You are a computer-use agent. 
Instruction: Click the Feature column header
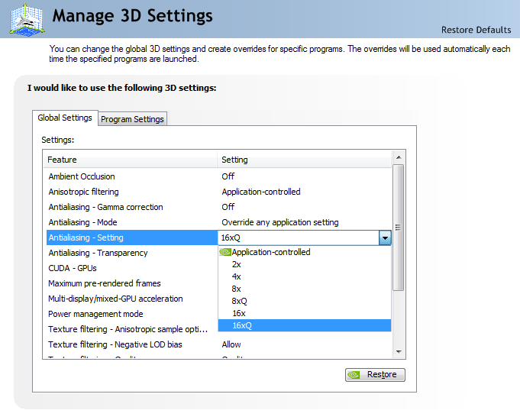(x=131, y=160)
